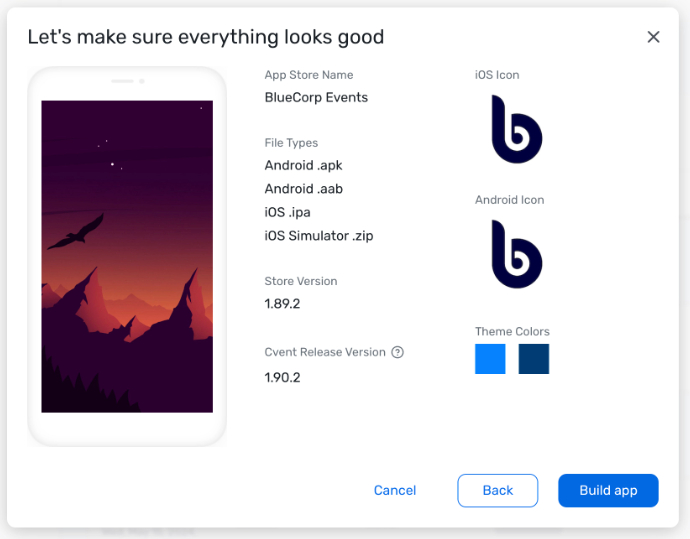Screen dimensions: 690x539
Task: Go back with the Back button
Action: pos(497,490)
